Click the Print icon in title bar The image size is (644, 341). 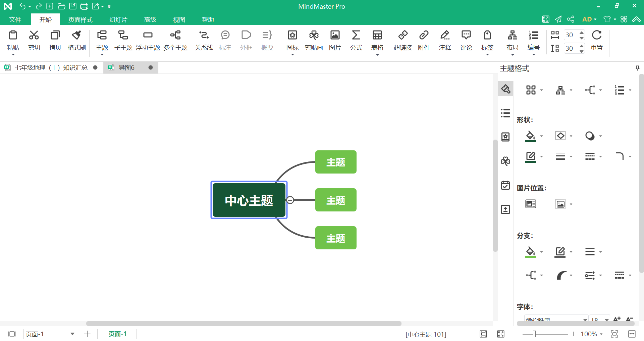pos(84,6)
